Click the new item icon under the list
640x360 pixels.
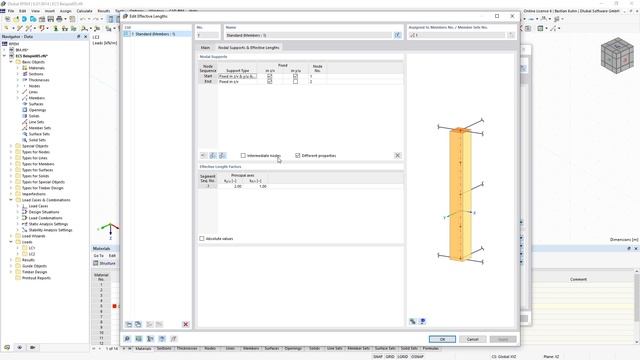click(129, 324)
